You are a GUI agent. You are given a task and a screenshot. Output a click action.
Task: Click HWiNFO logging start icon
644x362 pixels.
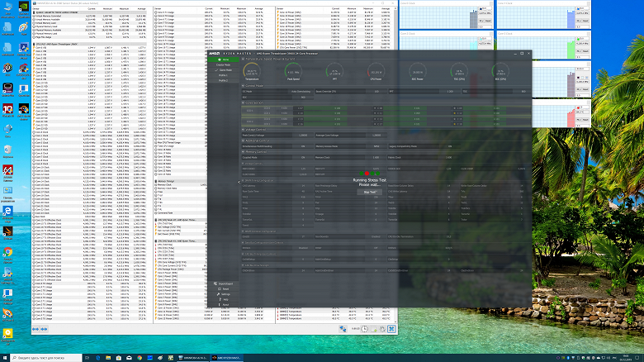pos(374,329)
